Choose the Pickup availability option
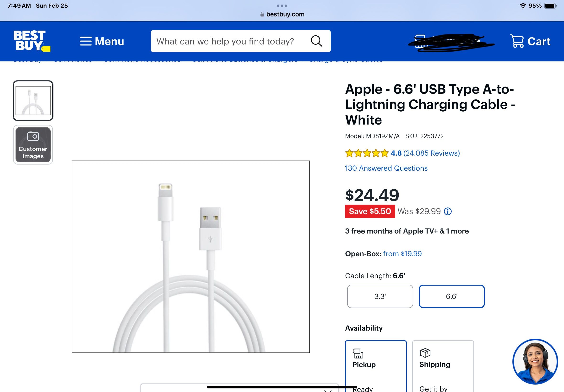This screenshot has width=564, height=392. [376, 365]
